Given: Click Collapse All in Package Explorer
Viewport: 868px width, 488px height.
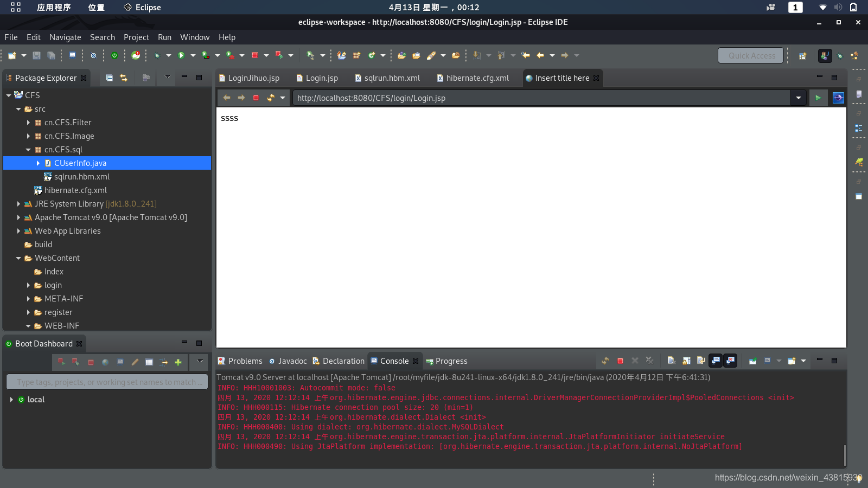Looking at the screenshot, I should (x=109, y=78).
